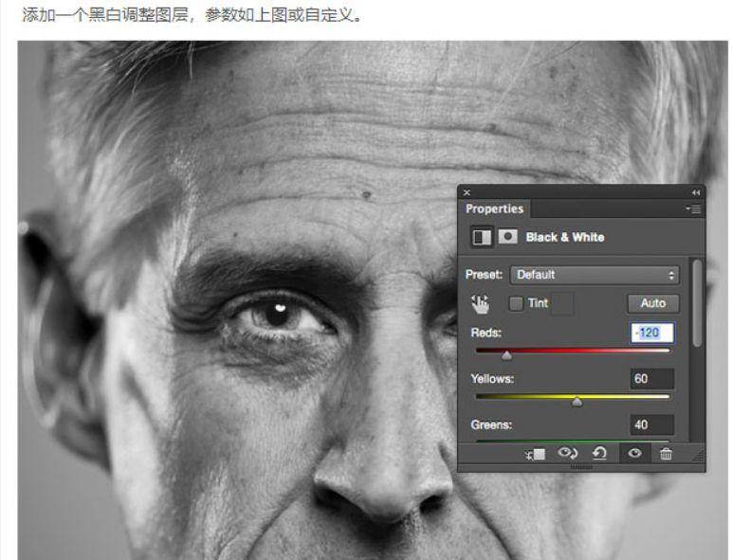Viewport: 732px width, 560px height.
Task: Enable the Tint checkbox
Action: [x=516, y=303]
